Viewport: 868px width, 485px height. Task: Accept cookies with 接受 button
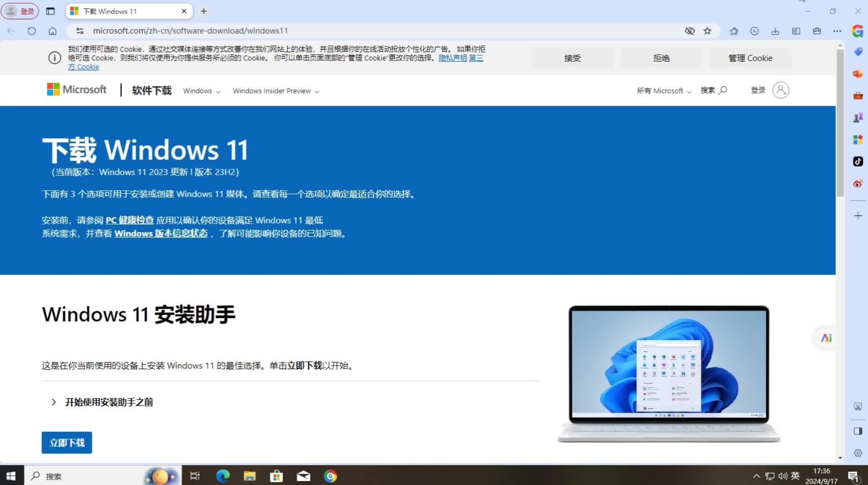572,58
